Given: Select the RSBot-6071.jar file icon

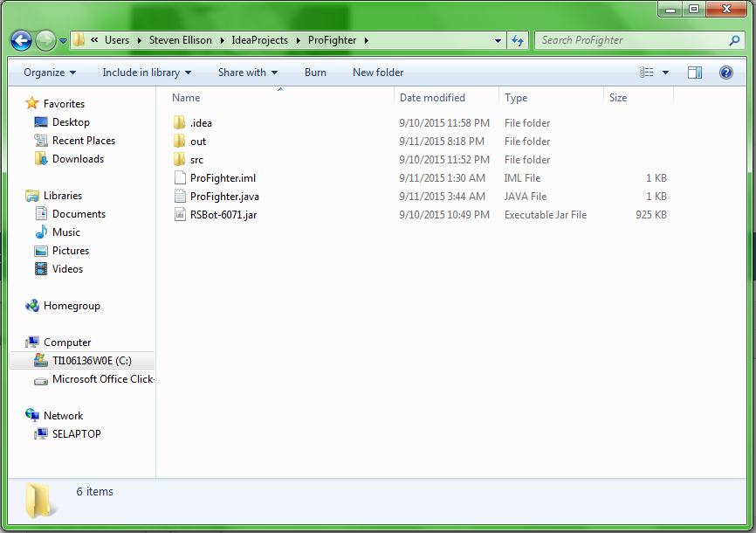Looking at the screenshot, I should (180, 214).
